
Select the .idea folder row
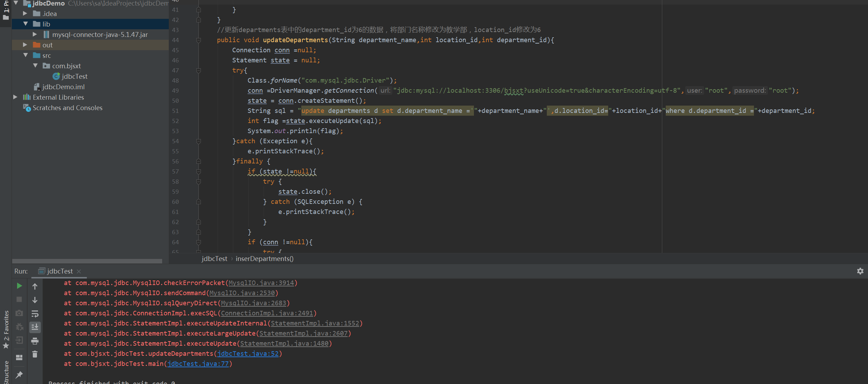click(90, 14)
